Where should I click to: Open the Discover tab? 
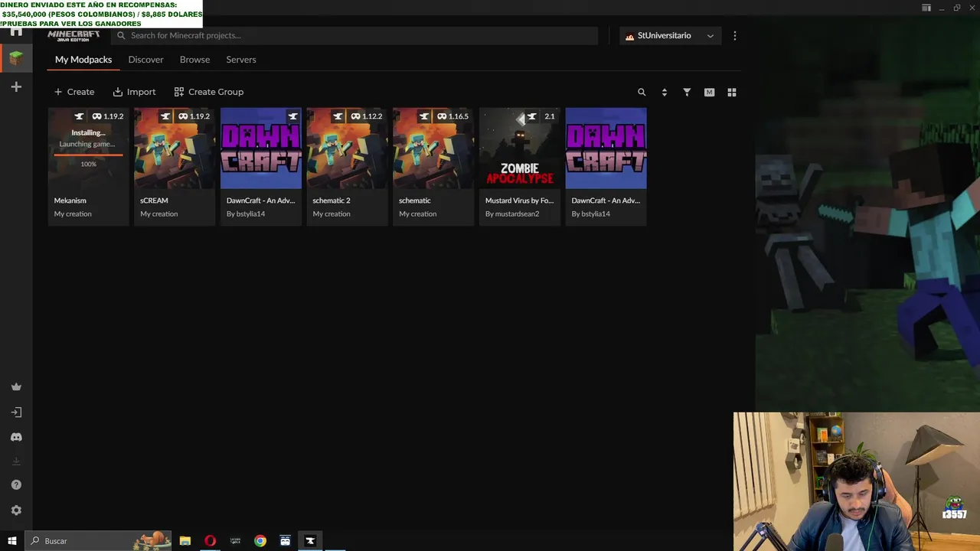[x=145, y=60]
